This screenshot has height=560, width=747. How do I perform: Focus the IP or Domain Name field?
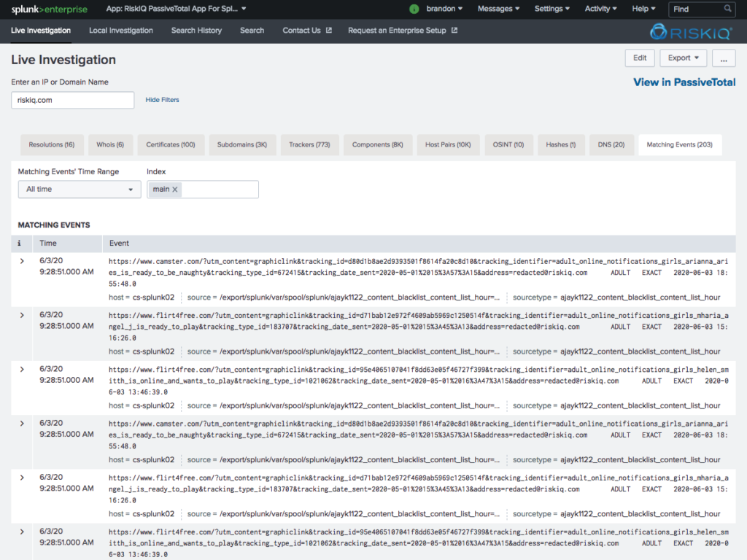(x=72, y=100)
